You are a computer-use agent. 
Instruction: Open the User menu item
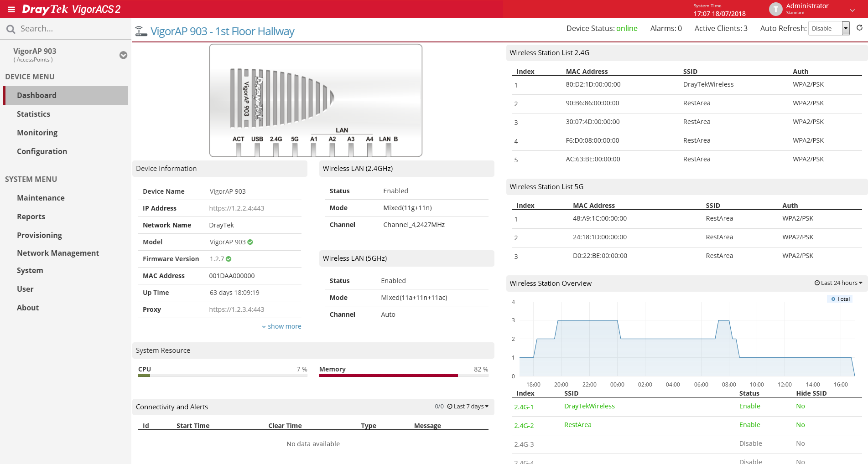point(25,289)
